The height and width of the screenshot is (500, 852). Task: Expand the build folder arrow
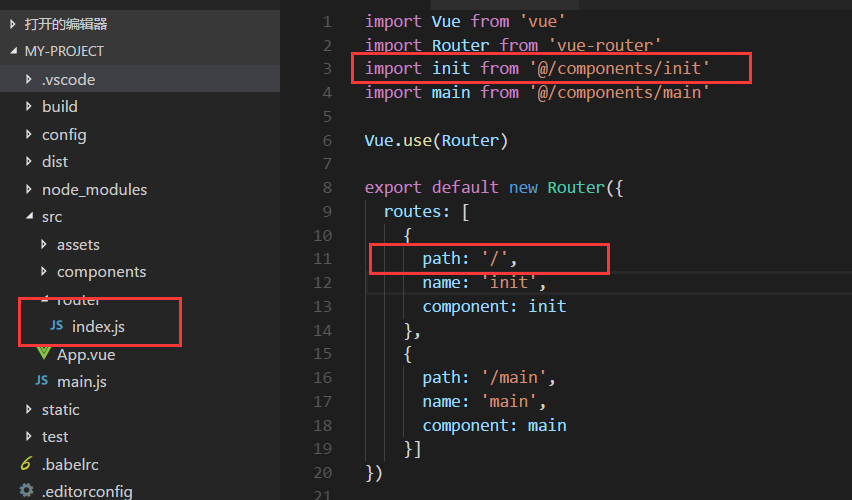click(x=29, y=107)
